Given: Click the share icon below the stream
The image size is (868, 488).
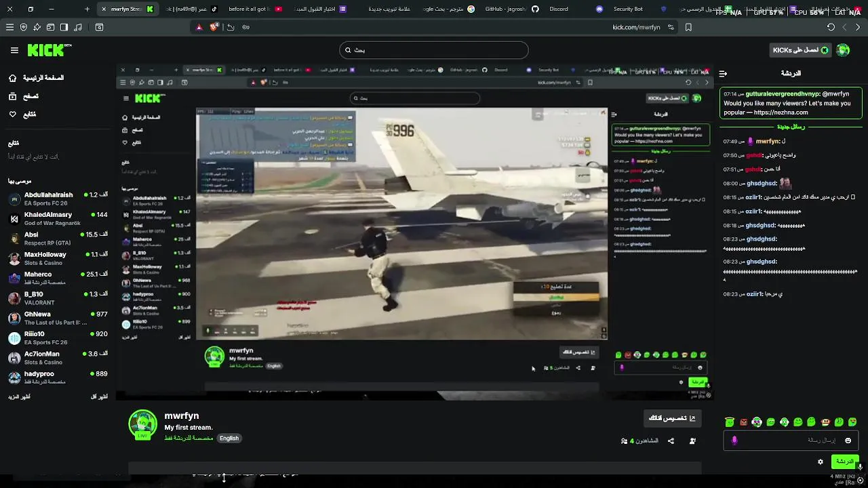Looking at the screenshot, I should coord(671,441).
